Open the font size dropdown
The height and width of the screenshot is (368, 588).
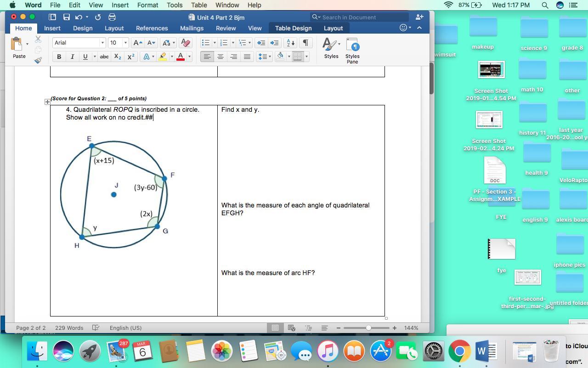click(125, 43)
